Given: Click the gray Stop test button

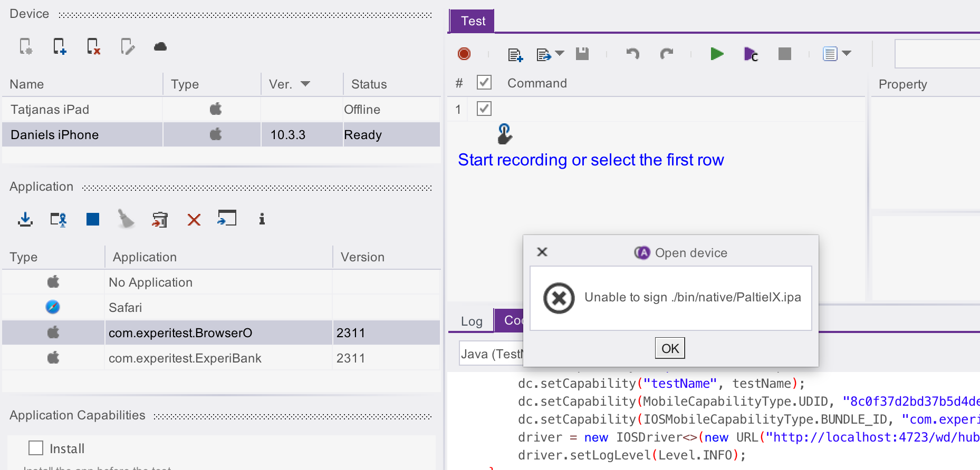Looking at the screenshot, I should (784, 54).
